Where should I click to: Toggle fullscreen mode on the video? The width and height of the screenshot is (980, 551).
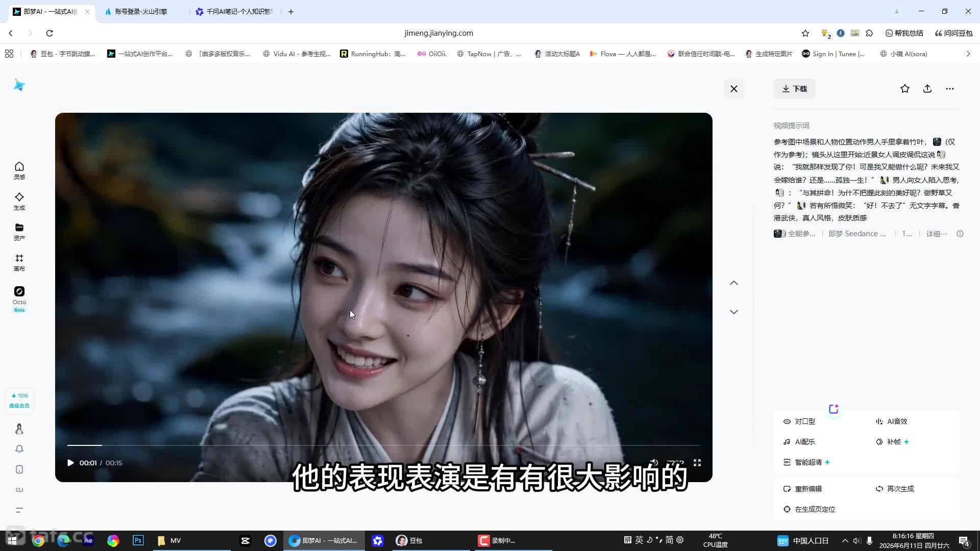(697, 463)
